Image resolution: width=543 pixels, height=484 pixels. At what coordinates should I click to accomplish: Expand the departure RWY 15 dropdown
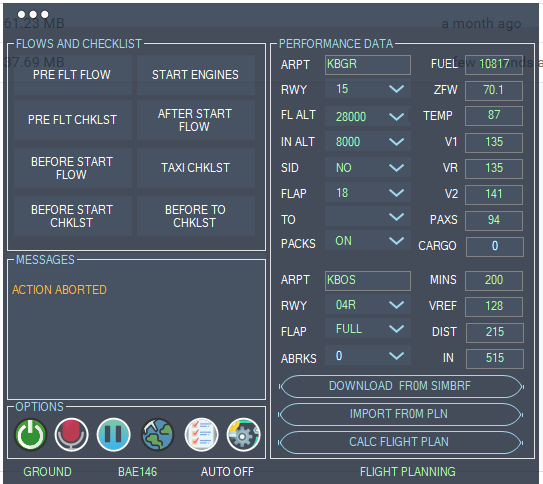(x=367, y=89)
